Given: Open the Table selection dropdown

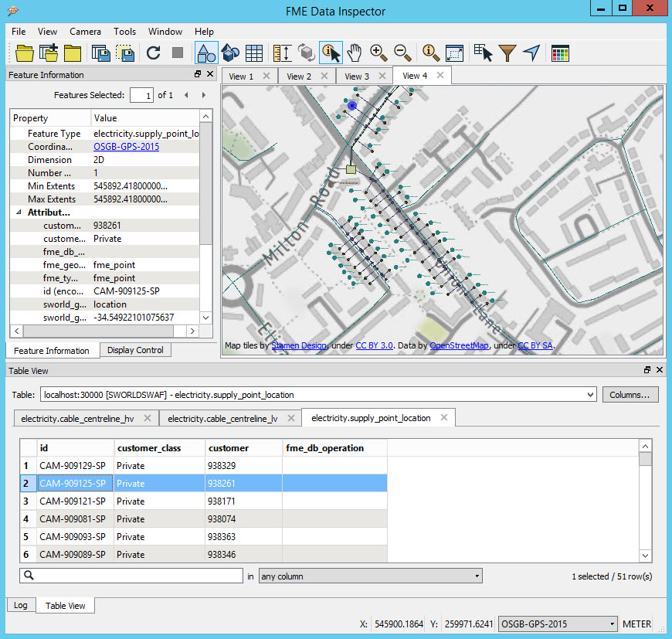Looking at the screenshot, I should (x=591, y=394).
